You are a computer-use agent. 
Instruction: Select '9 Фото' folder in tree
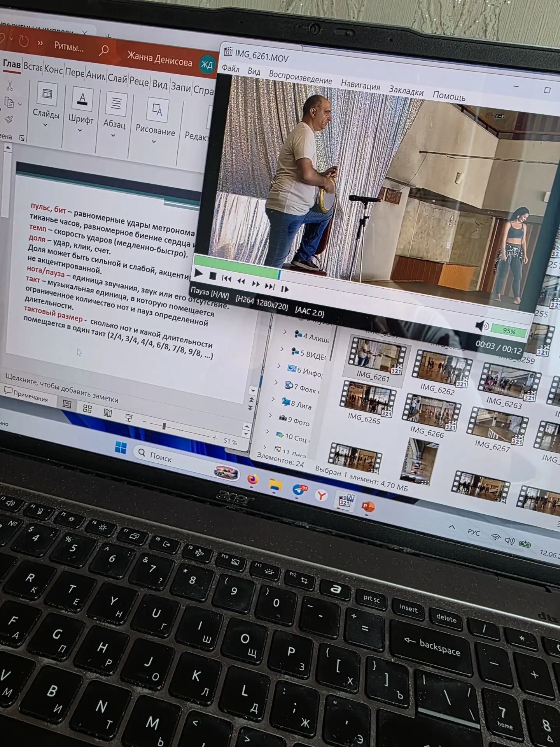tap(294, 420)
